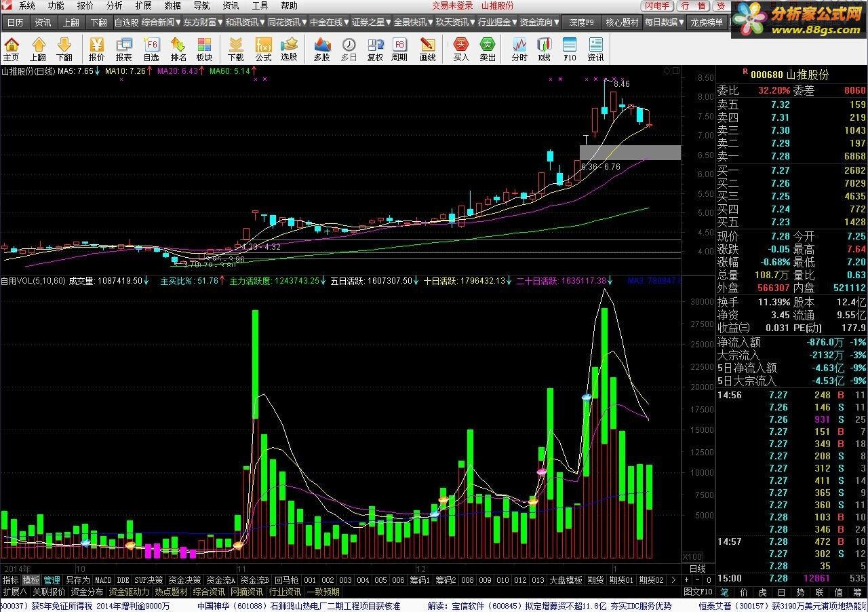Open the 多股 multi-stock view icon
This screenshot has height=612, width=868.
321,50
